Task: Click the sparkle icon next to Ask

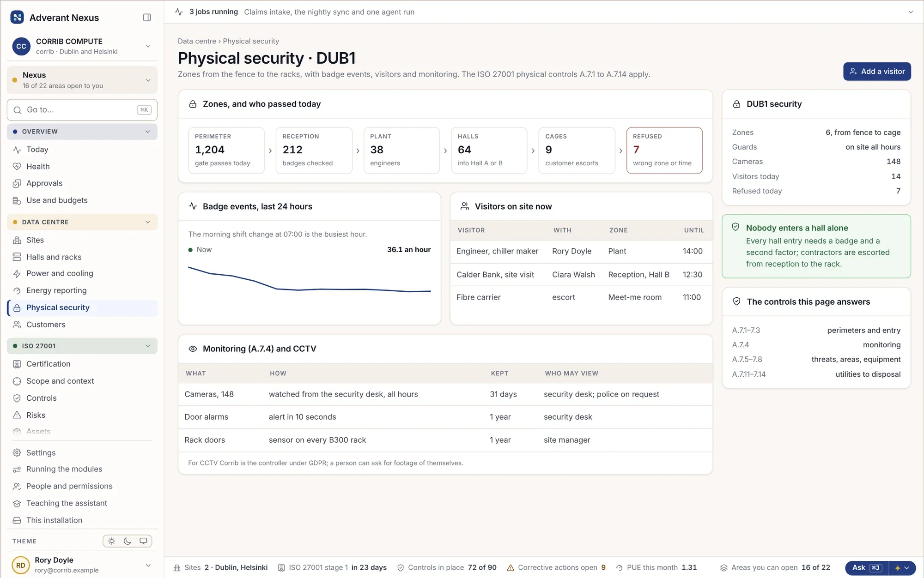Action: point(897,568)
